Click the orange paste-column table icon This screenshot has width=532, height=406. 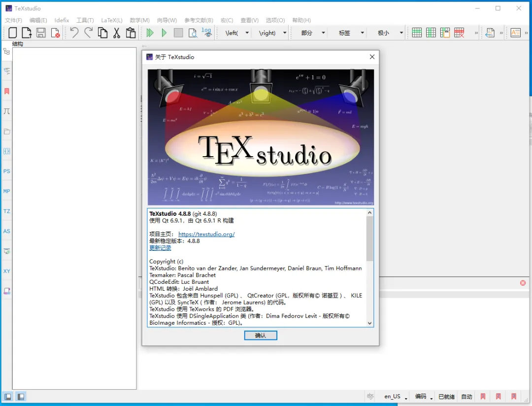[445, 33]
